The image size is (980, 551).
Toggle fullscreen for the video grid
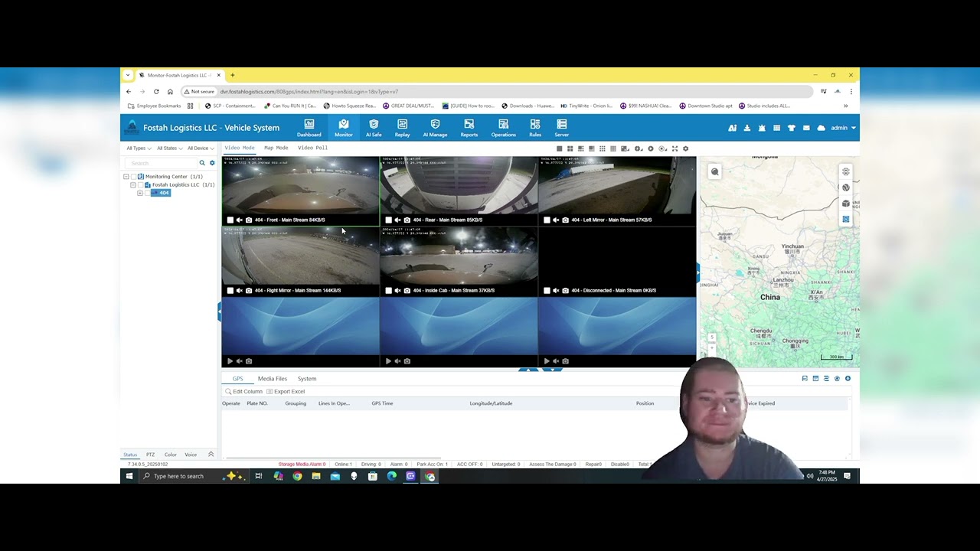[x=675, y=148]
